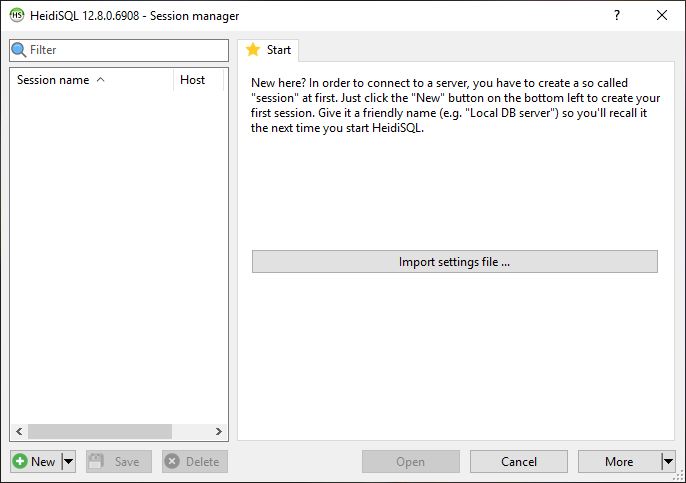This screenshot has width=686, height=483.
Task: Open the More button dropdown arrow
Action: [668, 461]
